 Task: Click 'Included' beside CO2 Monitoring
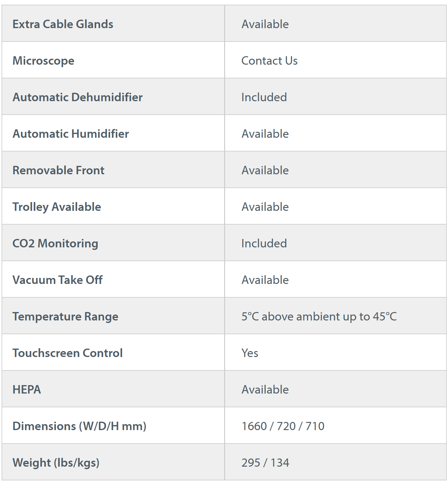[x=264, y=243]
